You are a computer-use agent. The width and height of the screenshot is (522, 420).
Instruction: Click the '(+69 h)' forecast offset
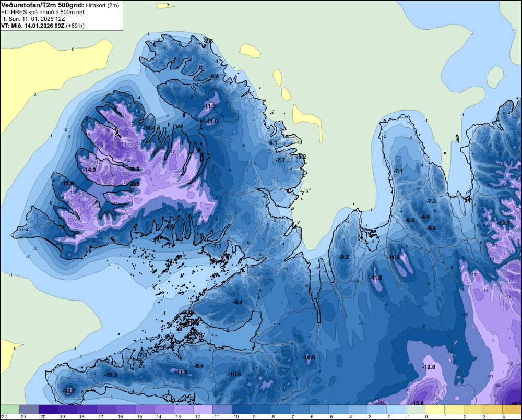coord(75,26)
